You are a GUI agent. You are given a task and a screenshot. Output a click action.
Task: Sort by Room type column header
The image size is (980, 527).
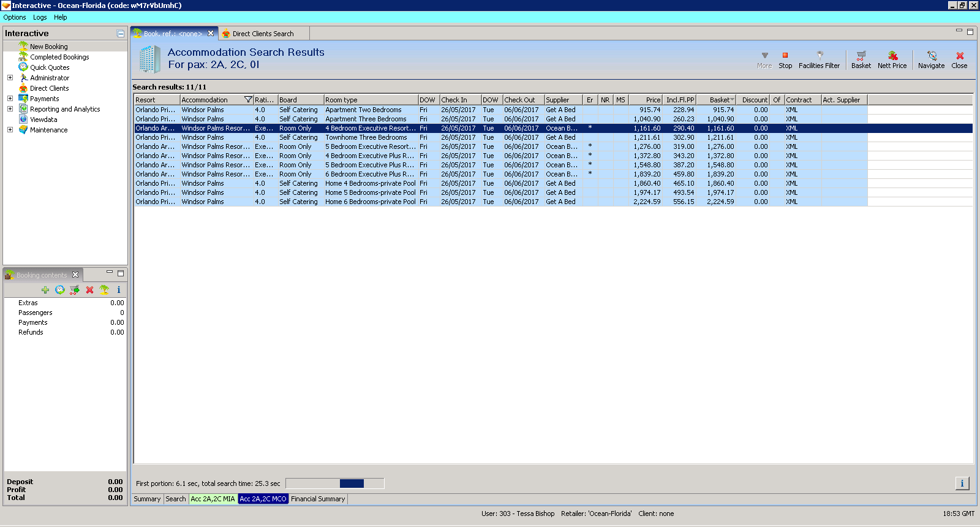371,100
